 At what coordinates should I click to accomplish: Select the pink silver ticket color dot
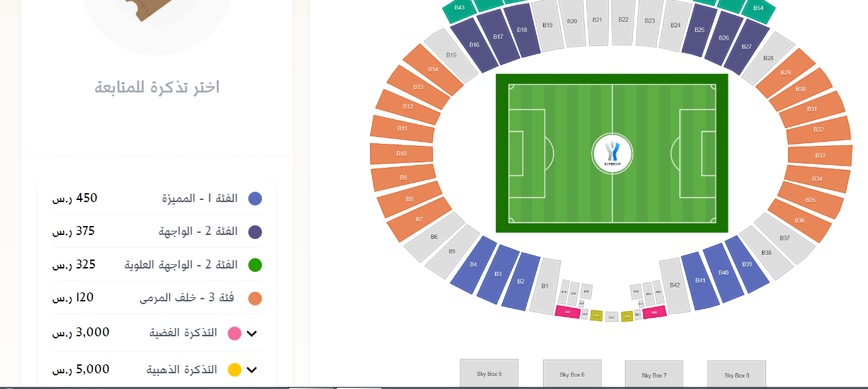tap(234, 334)
